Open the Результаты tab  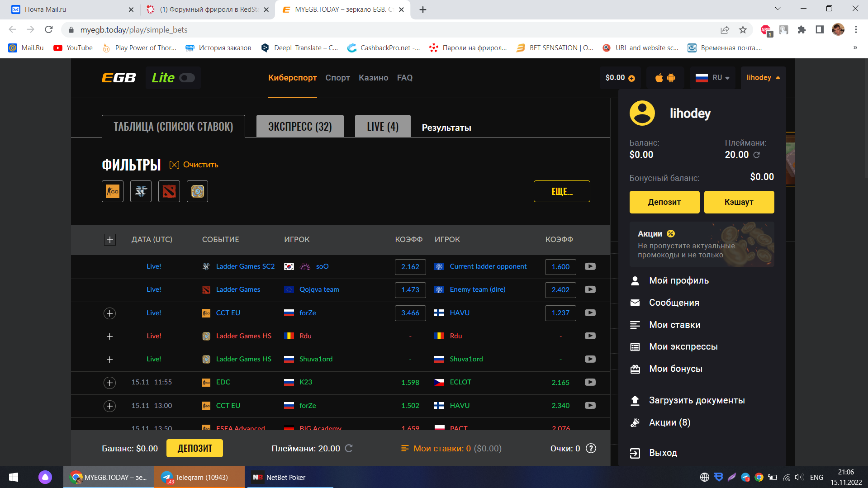446,128
